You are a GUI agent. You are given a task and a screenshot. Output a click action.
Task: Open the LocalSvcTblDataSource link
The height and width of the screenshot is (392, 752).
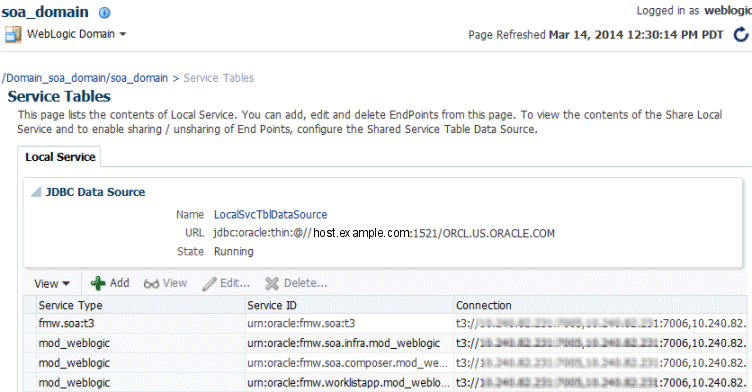(x=270, y=214)
